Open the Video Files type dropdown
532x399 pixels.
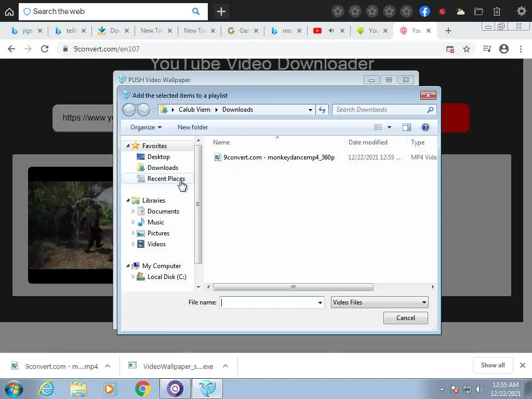tap(379, 302)
